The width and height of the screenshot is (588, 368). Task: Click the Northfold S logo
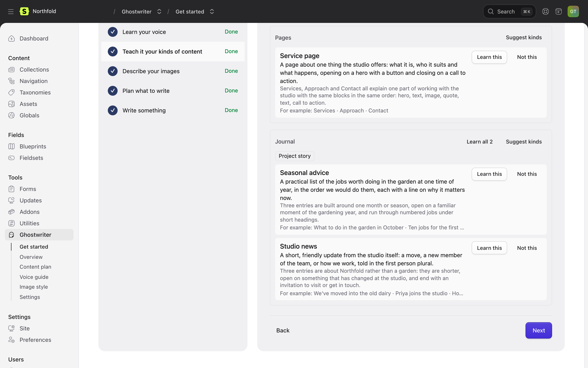(x=24, y=11)
